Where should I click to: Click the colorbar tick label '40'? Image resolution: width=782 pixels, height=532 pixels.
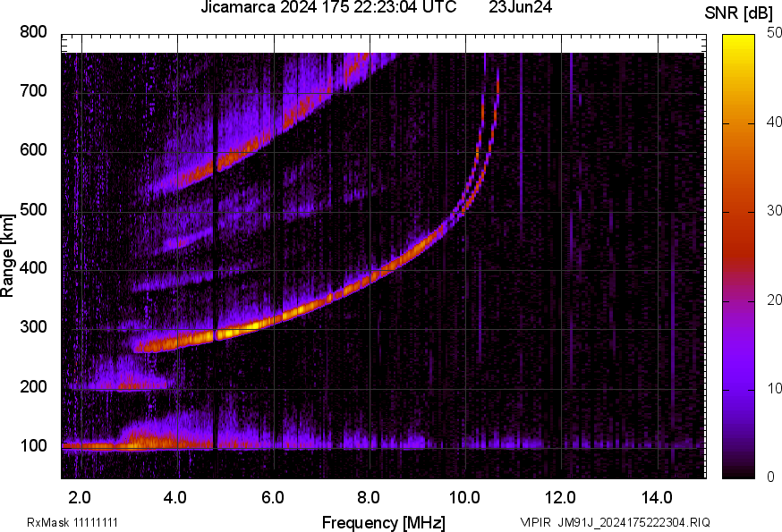click(x=774, y=122)
